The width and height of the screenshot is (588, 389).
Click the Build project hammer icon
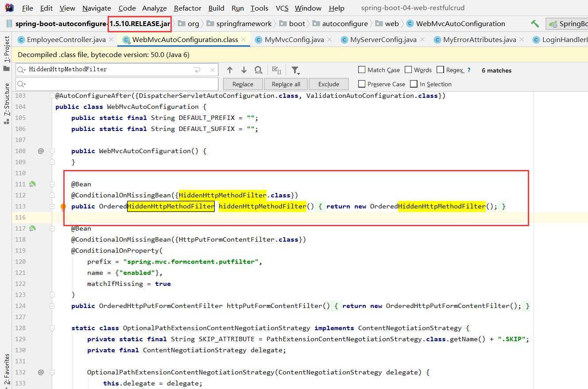click(535, 23)
